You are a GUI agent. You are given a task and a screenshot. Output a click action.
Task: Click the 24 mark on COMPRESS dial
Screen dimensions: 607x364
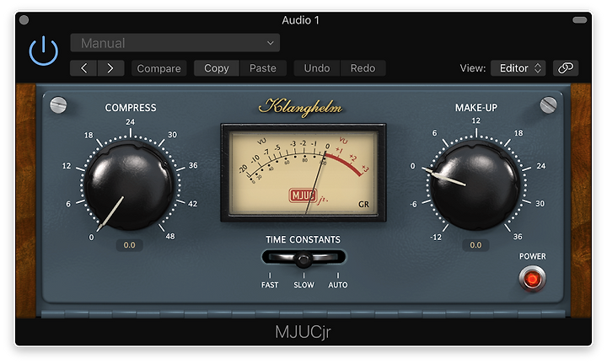pos(130,122)
